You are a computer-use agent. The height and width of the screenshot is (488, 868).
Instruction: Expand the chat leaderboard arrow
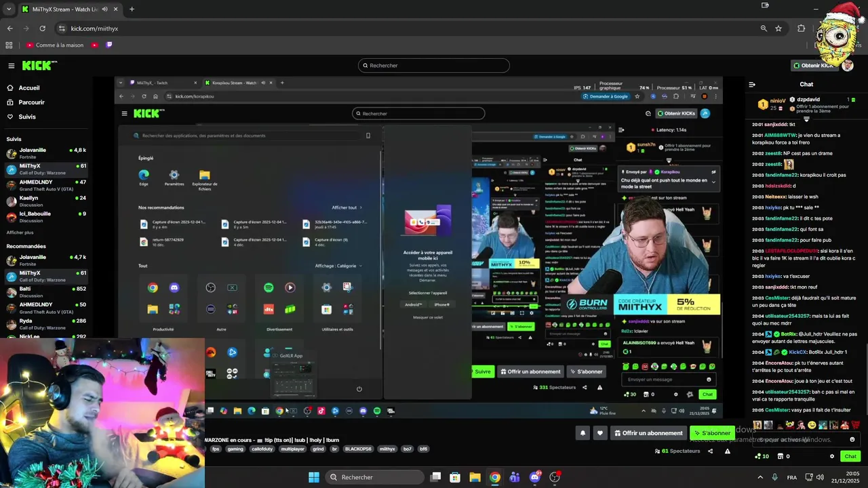tap(806, 119)
